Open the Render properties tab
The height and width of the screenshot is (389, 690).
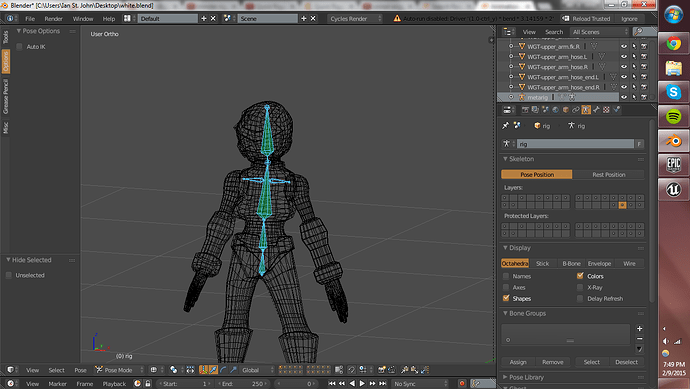(525, 110)
